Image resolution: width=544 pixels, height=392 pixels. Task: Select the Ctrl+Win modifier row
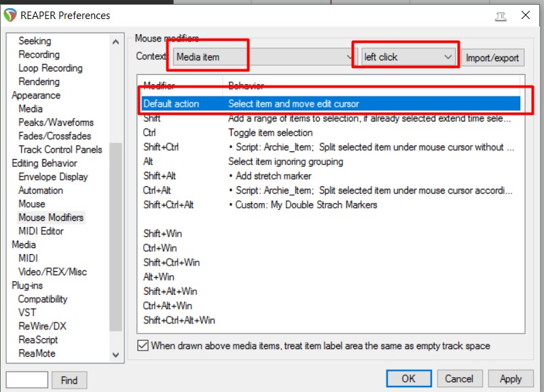331,248
